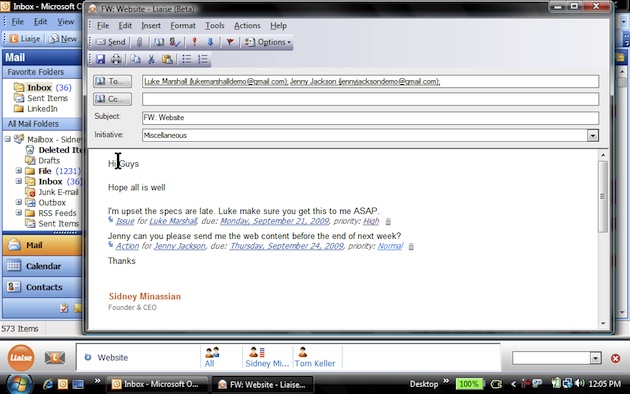Image resolution: width=630 pixels, height=394 pixels.
Task: Open the Thursday, September 24, 2009 due date
Action: (x=287, y=246)
